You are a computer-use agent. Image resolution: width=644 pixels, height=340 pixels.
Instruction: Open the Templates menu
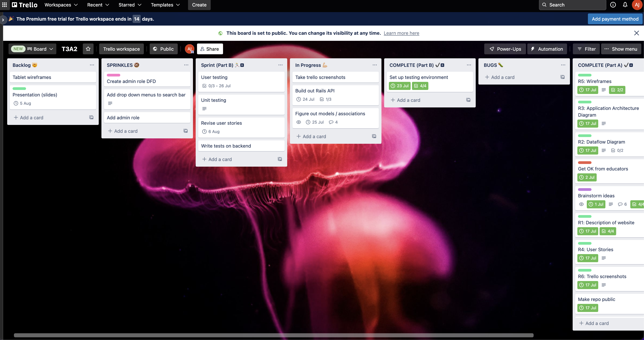[165, 5]
